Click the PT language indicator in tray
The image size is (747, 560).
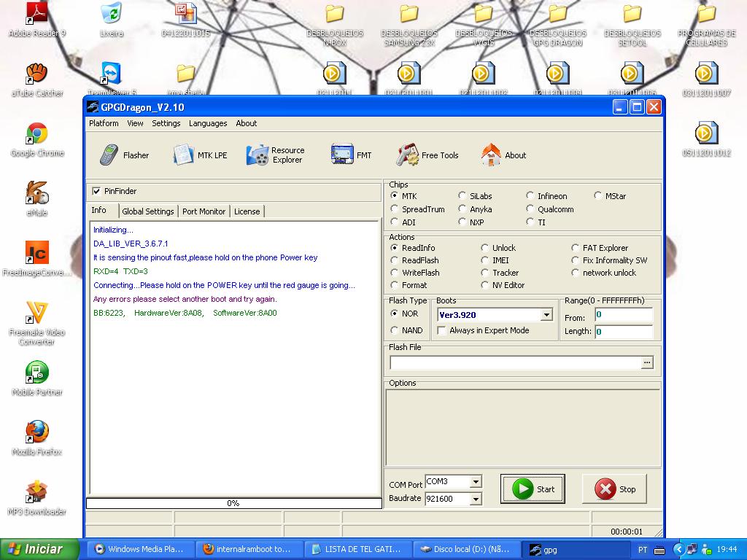click(x=643, y=550)
